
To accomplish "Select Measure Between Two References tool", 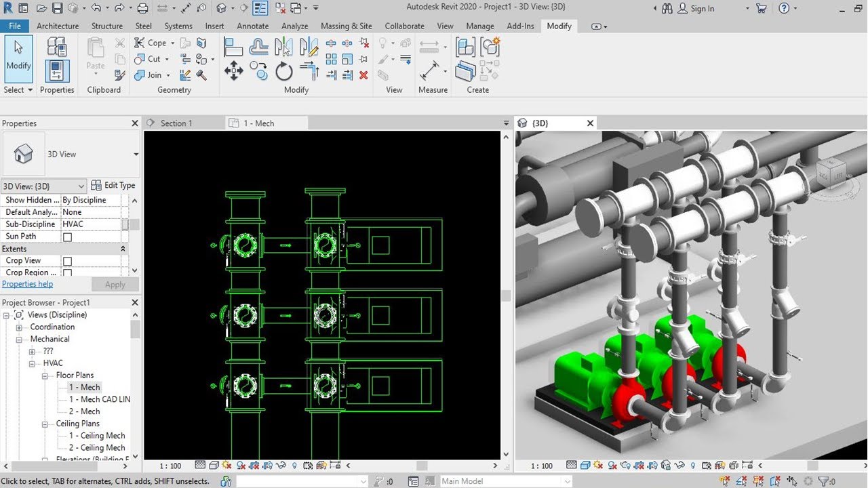I will click(429, 70).
